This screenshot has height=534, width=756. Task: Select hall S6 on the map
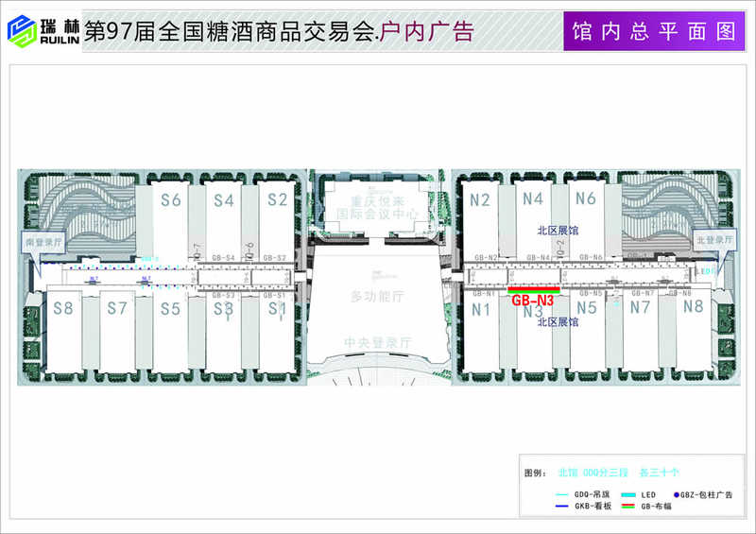(170, 200)
